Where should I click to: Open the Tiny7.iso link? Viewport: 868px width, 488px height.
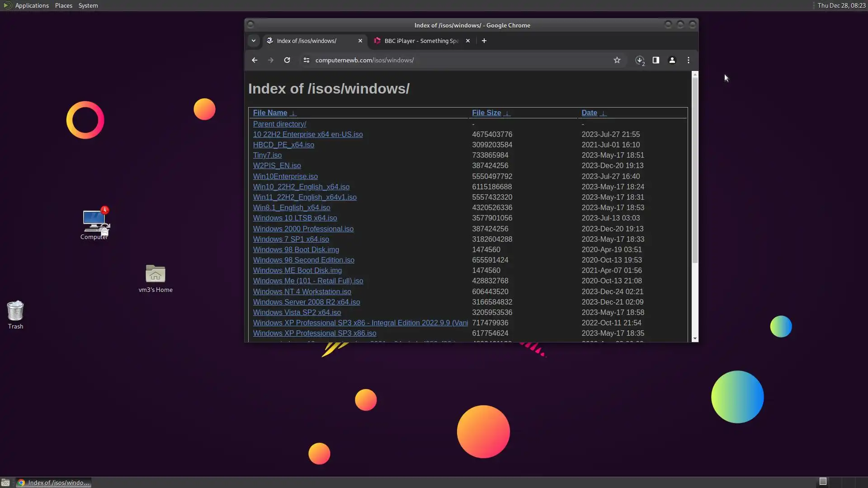click(x=267, y=155)
